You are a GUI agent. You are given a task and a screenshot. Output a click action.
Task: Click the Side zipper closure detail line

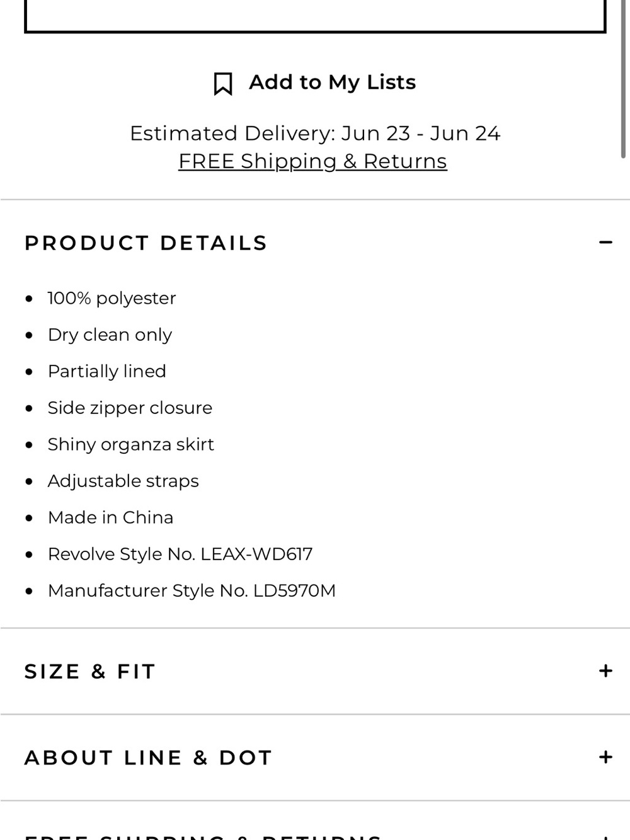coord(130,408)
